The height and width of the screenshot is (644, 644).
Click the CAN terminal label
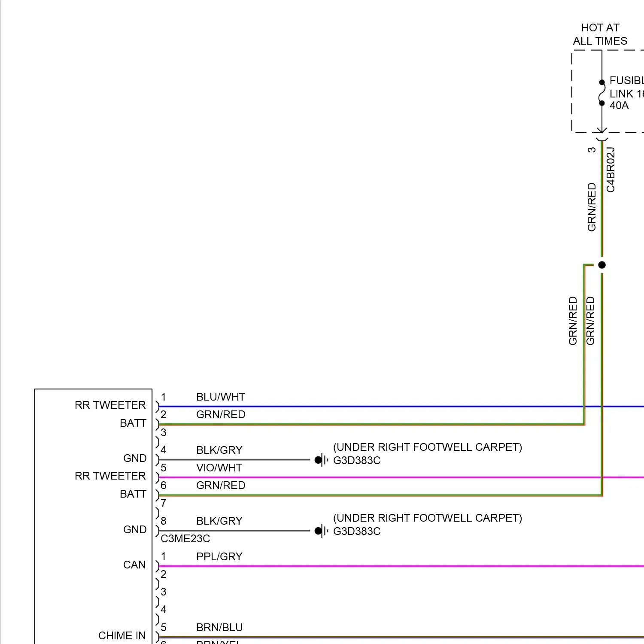point(134,565)
